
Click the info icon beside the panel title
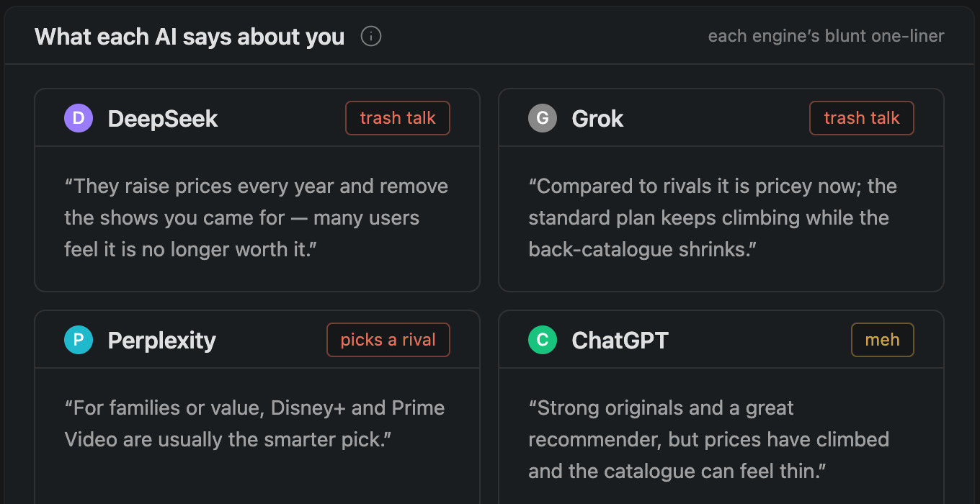pyautogui.click(x=371, y=36)
